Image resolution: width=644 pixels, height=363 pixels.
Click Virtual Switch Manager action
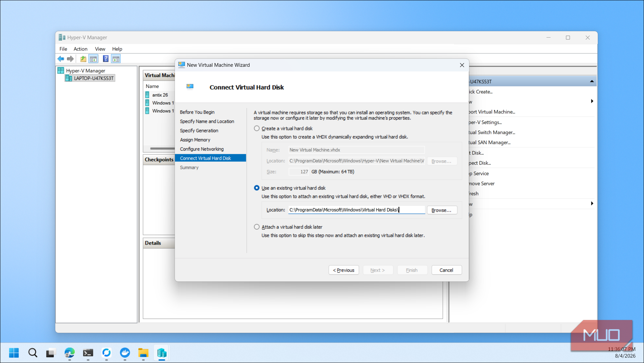(x=492, y=133)
